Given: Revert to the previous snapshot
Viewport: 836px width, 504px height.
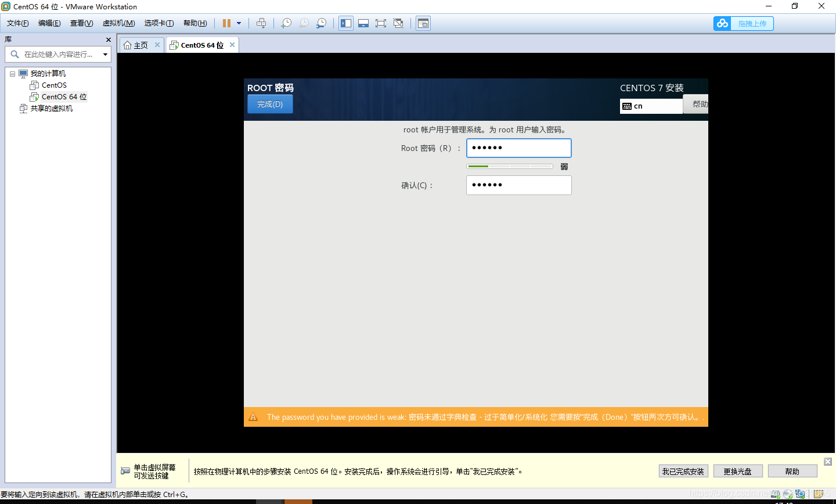Looking at the screenshot, I should point(304,23).
